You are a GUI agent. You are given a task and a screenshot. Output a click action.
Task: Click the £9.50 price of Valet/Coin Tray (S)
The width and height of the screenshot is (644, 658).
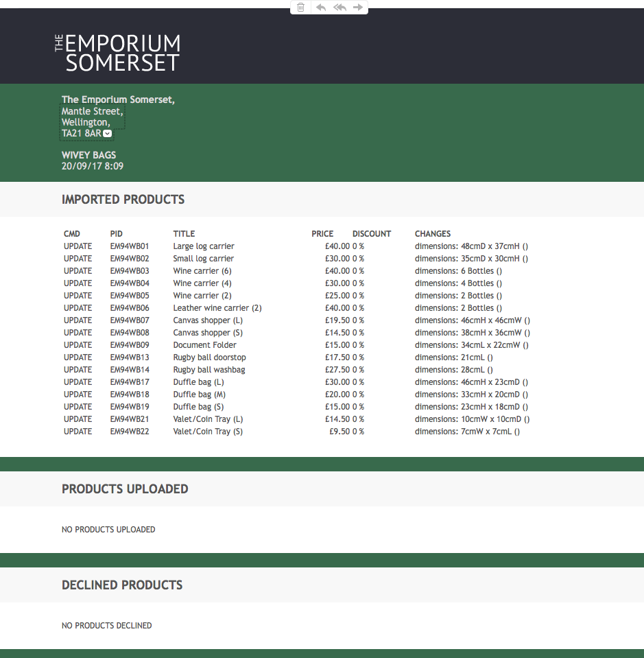(339, 432)
